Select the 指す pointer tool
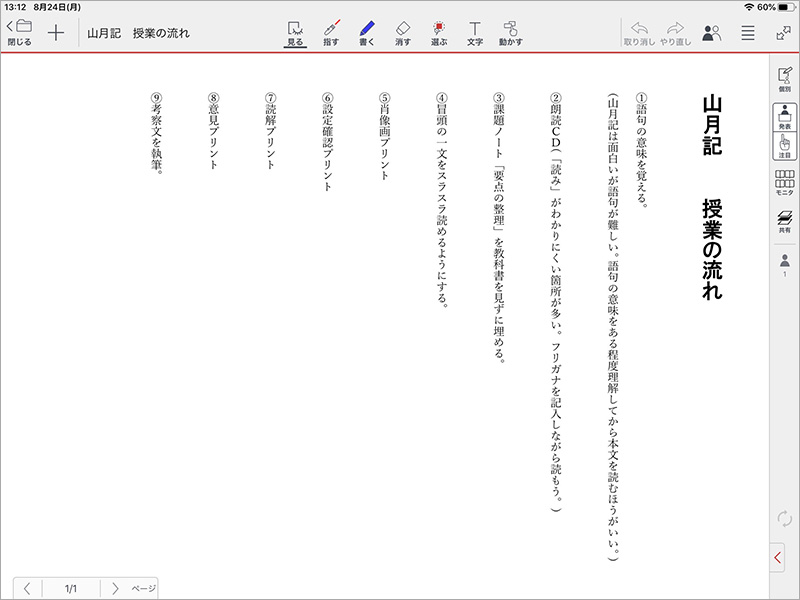This screenshot has width=800, height=600. pos(331,34)
